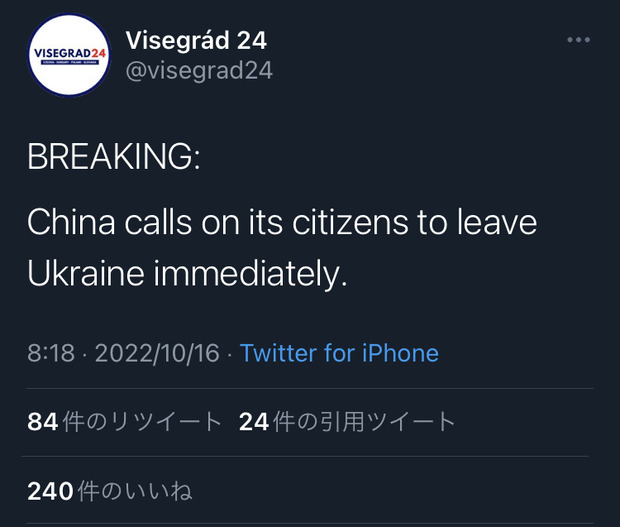Click the display name Visegrád 24
Screen dimensions: 620x527
[196, 41]
